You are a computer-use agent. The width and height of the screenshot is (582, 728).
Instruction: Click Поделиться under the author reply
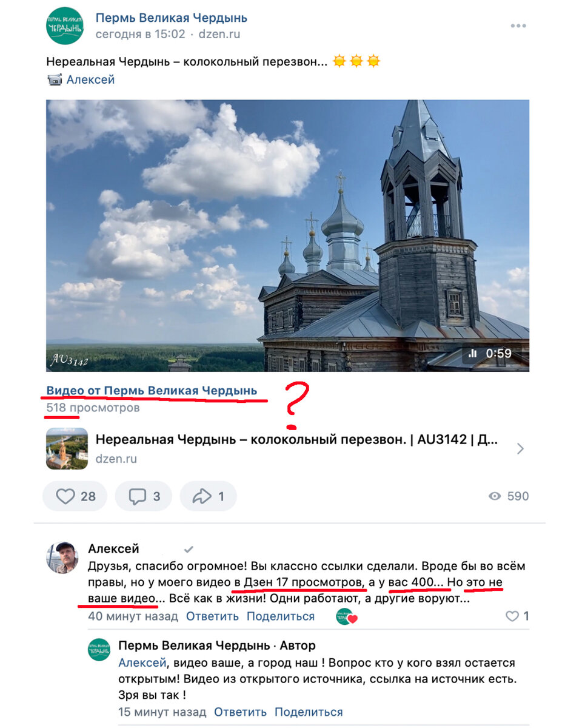click(x=309, y=712)
